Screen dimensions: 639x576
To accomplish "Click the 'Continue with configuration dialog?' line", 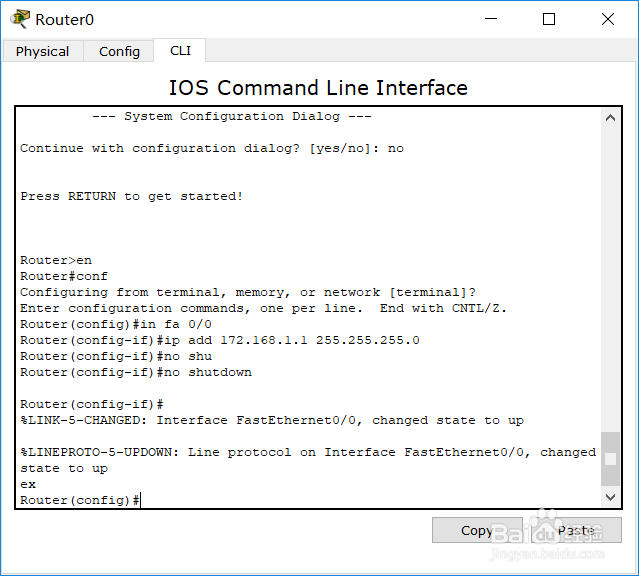I will point(212,148).
